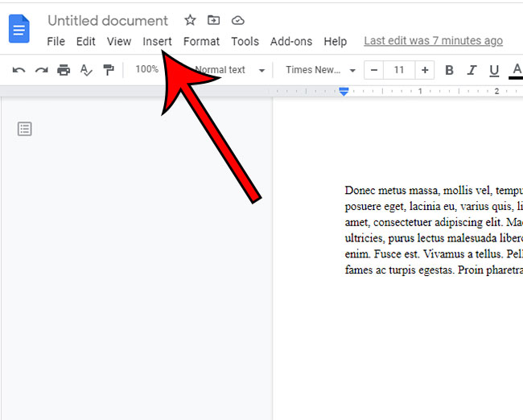Open the Format menu

click(201, 41)
